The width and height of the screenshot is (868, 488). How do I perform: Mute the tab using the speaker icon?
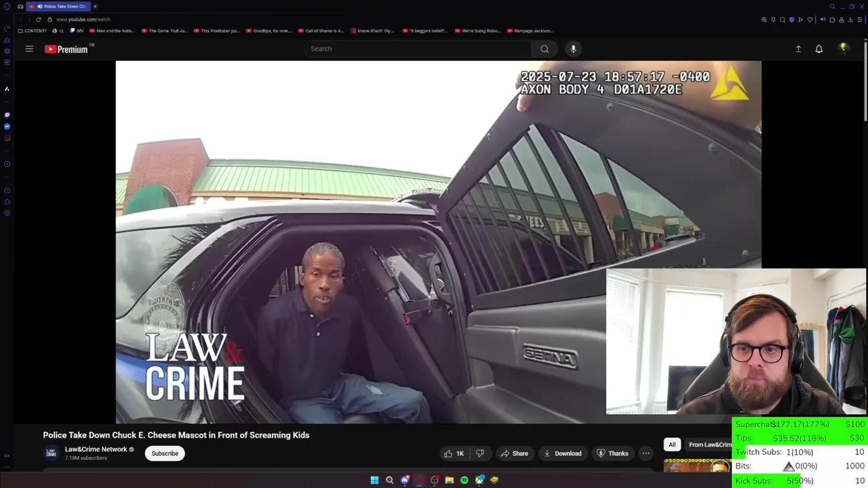[x=40, y=6]
